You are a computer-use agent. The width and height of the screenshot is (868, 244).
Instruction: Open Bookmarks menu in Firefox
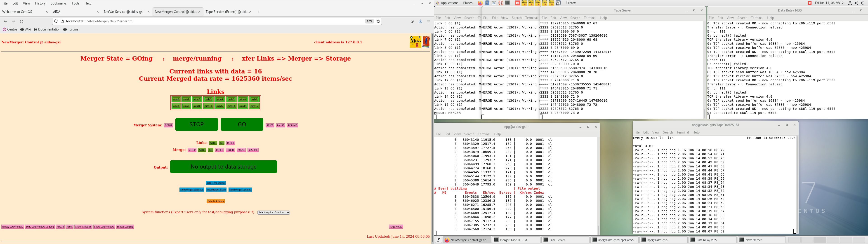58,3
